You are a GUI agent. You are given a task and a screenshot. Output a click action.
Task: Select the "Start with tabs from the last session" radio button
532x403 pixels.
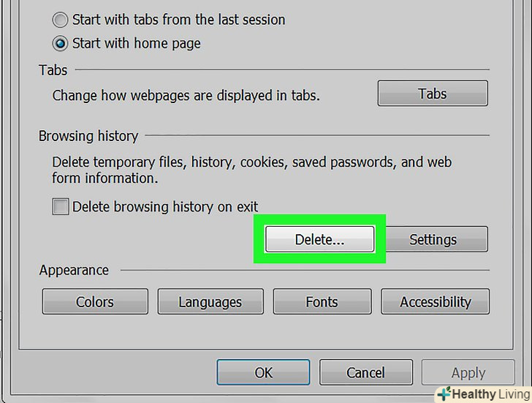pos(61,20)
